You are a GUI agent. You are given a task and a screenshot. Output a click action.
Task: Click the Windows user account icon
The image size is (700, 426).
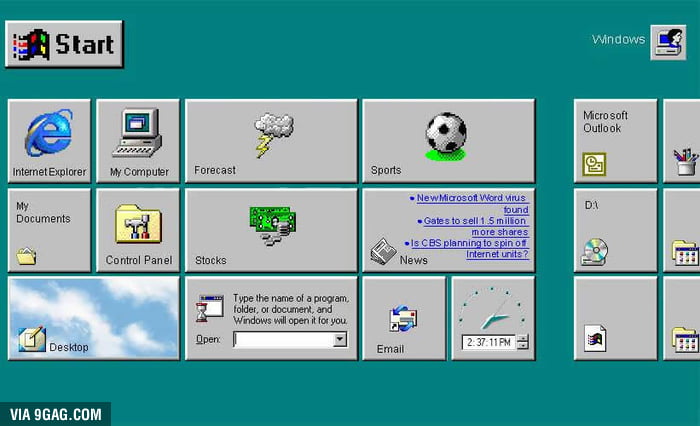tap(668, 42)
